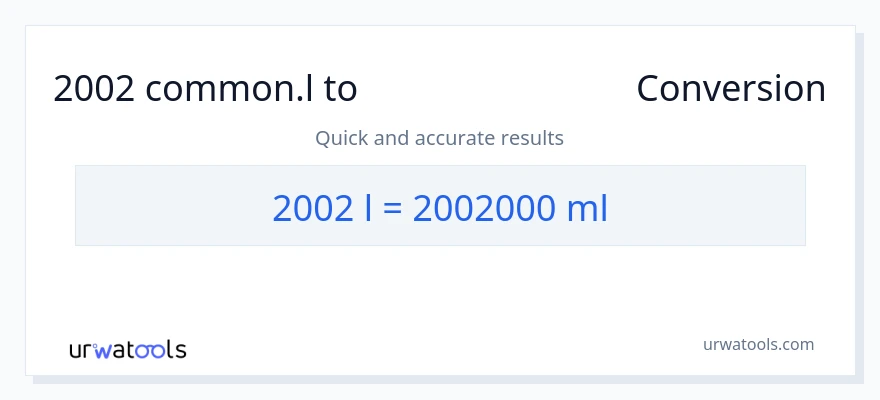Click the word 'results' in the subtitle
The height and width of the screenshot is (400, 880).
(x=535, y=138)
